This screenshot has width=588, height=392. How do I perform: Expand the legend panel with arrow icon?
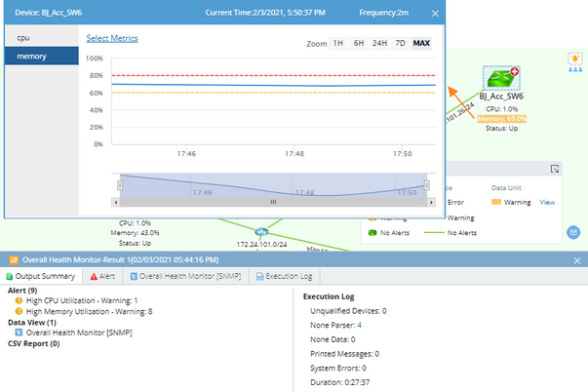(555, 169)
